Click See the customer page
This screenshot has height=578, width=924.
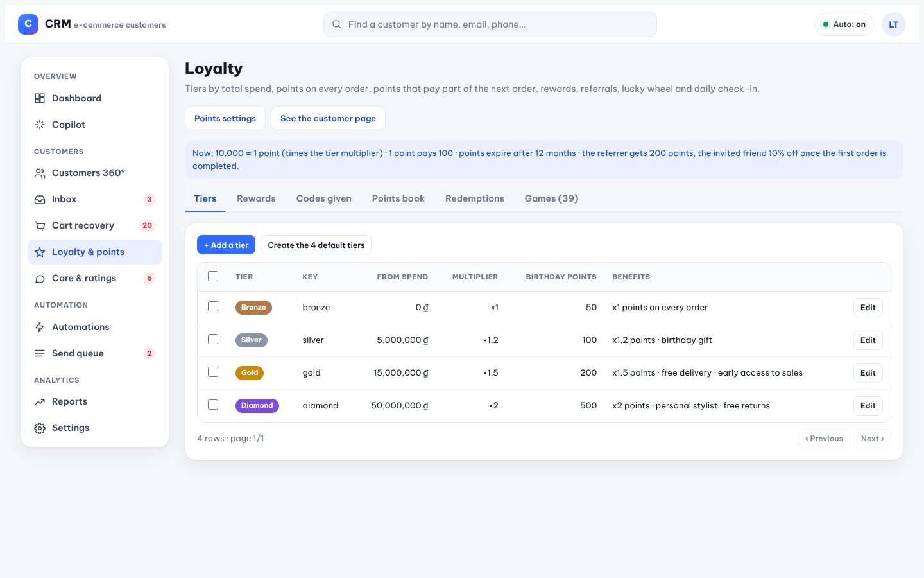coord(328,118)
